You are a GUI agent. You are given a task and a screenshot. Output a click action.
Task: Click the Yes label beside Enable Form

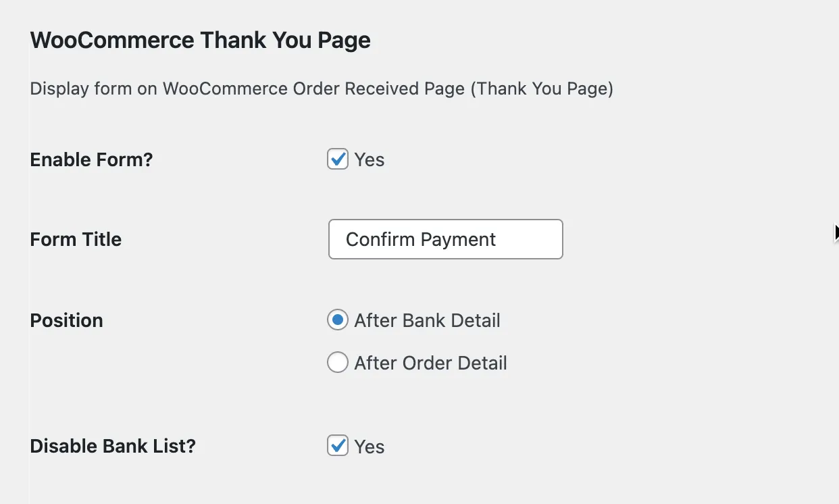[370, 159]
